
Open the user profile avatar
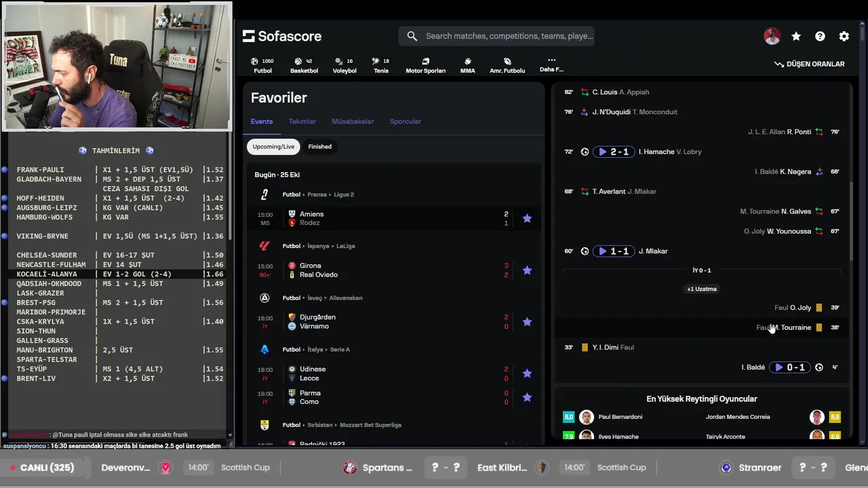click(772, 37)
